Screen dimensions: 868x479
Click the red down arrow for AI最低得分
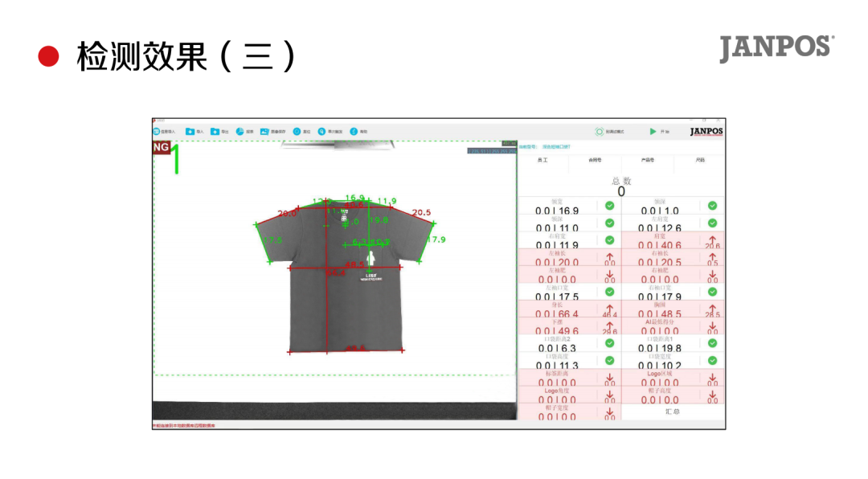click(712, 326)
